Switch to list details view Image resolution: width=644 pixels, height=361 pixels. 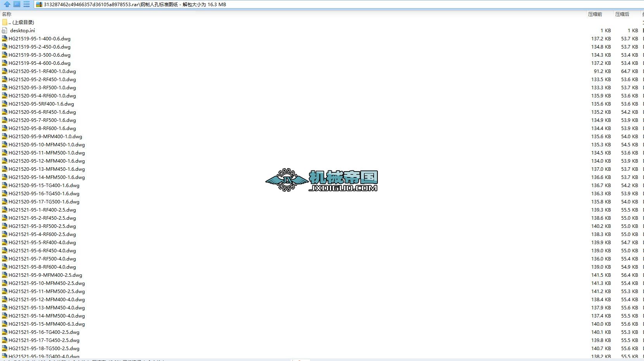[x=26, y=4]
